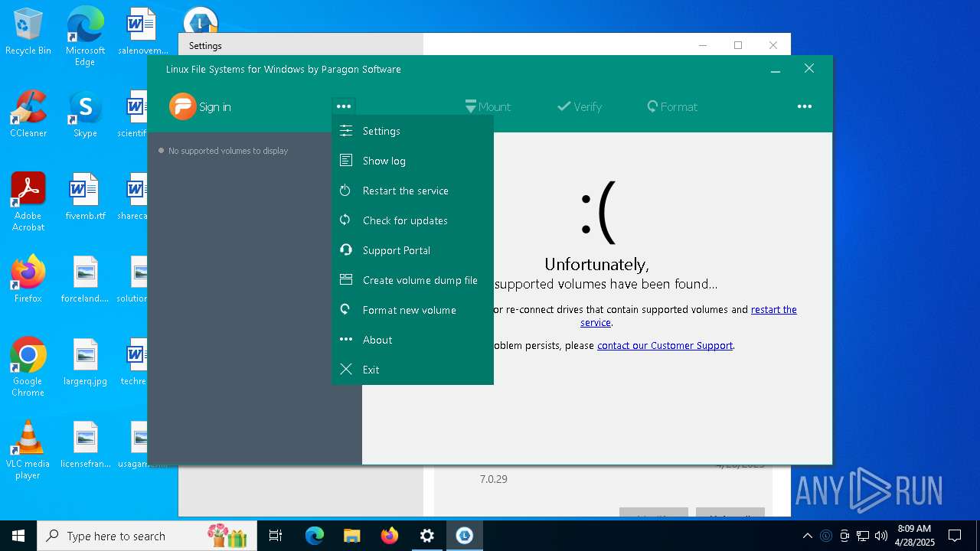Close the Linux File Systems window
This screenshot has width=980, height=551.
click(809, 69)
